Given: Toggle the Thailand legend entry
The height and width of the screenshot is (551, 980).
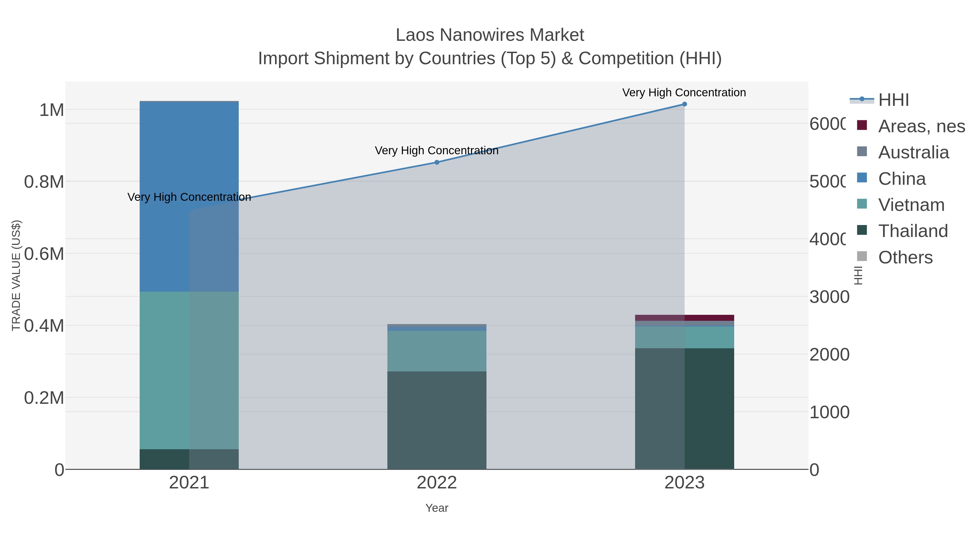Looking at the screenshot, I should [x=902, y=231].
